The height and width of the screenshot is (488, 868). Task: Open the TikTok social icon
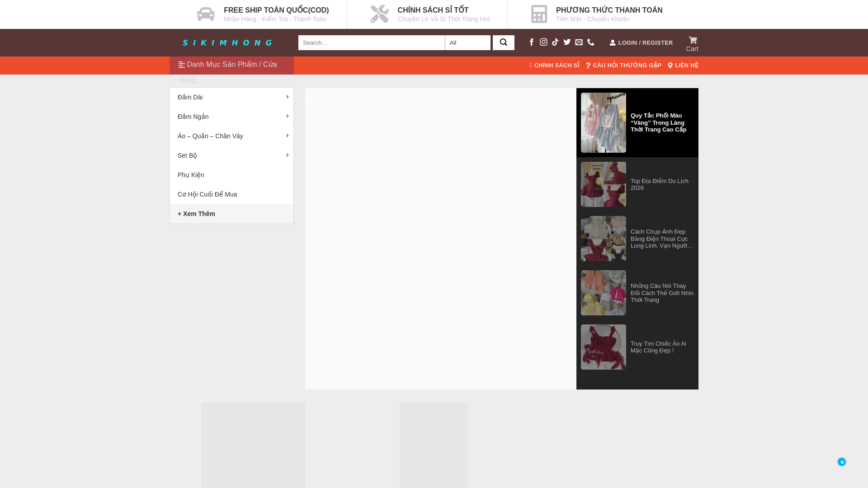point(555,42)
